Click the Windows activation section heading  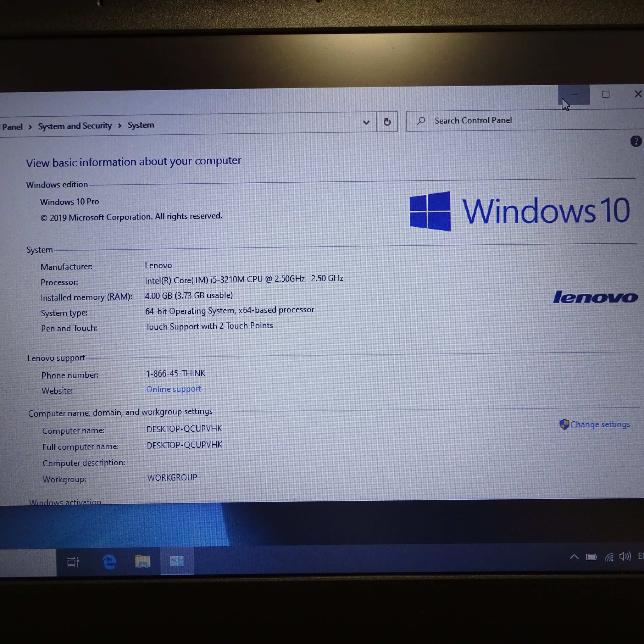(65, 502)
